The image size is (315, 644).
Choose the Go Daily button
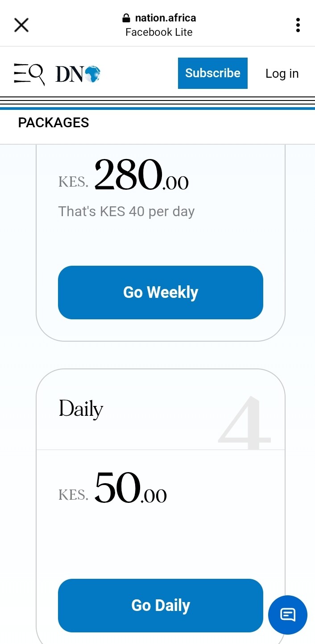tap(161, 606)
